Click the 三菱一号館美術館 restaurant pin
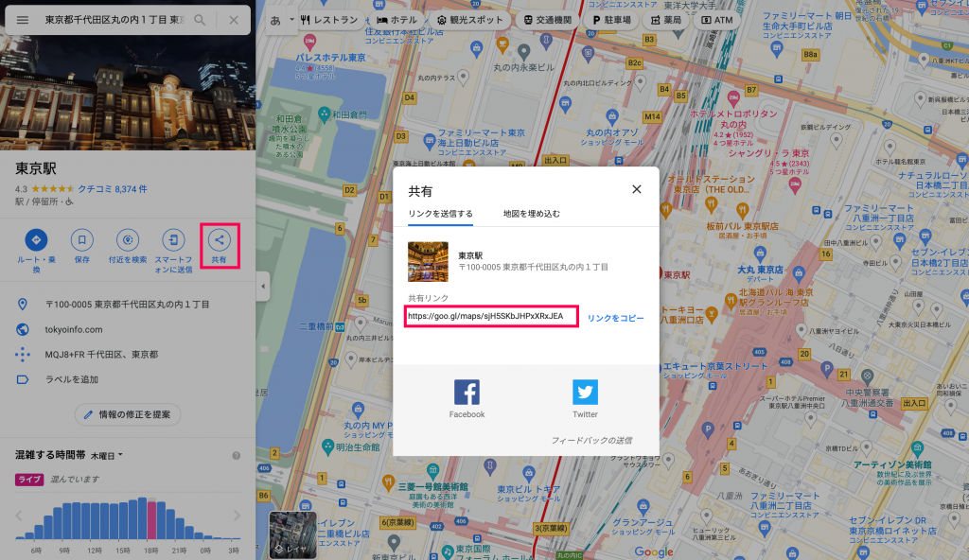This screenshot has height=560, width=969. coord(388,481)
